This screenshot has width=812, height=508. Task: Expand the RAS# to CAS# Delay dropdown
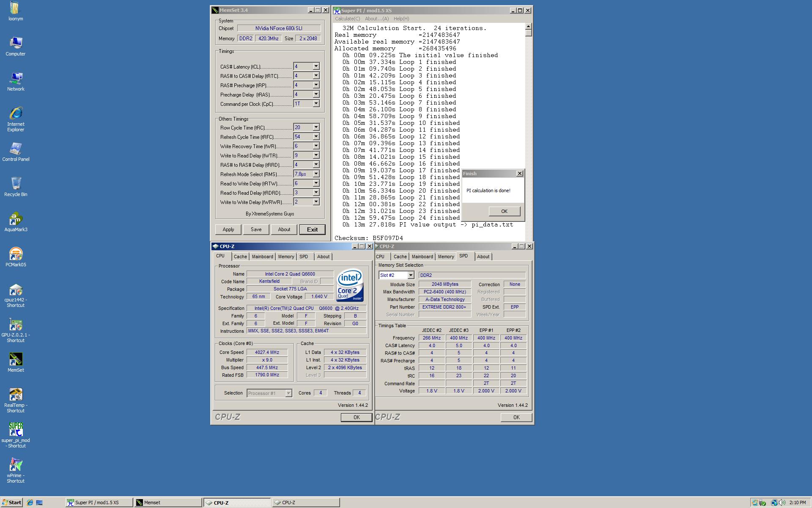pos(316,76)
